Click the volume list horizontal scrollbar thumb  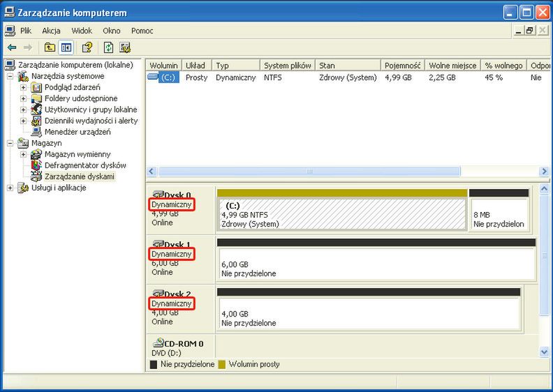pos(309,172)
